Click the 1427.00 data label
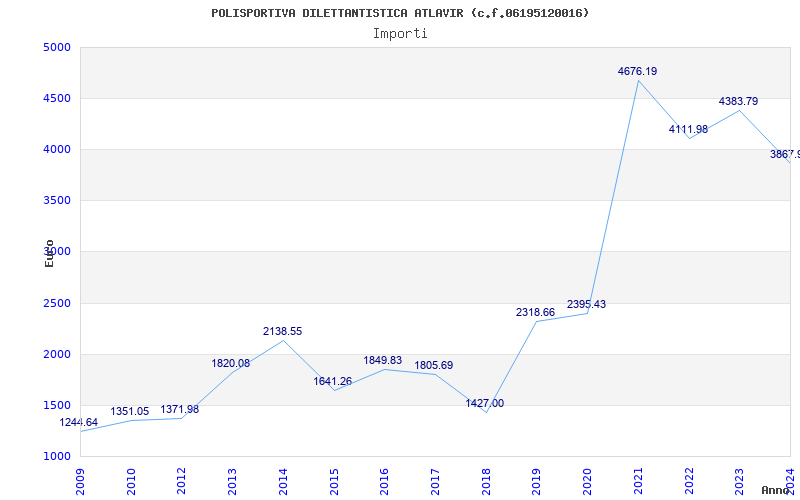The height and width of the screenshot is (500, 800). click(x=485, y=403)
